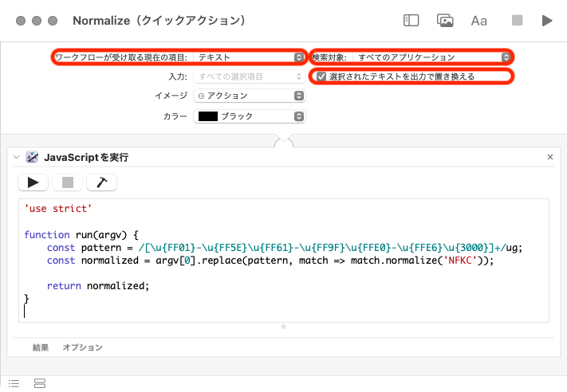Remove the JavaScript action with the X

click(x=550, y=157)
